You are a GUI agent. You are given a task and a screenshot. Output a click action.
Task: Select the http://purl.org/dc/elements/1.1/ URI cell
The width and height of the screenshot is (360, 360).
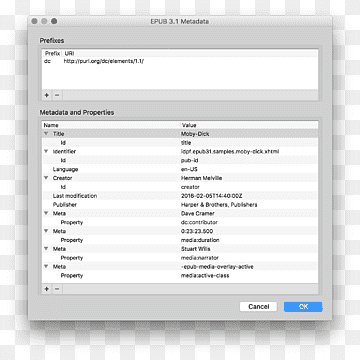pos(104,61)
